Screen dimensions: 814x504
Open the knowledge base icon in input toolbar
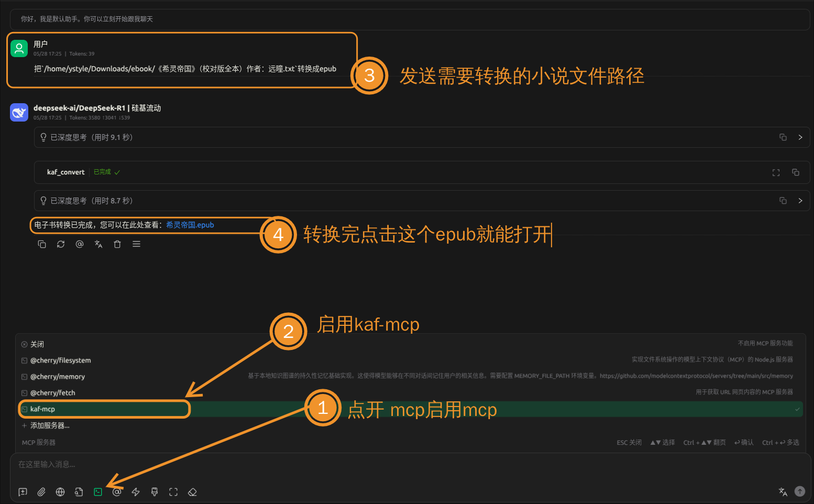click(x=79, y=492)
